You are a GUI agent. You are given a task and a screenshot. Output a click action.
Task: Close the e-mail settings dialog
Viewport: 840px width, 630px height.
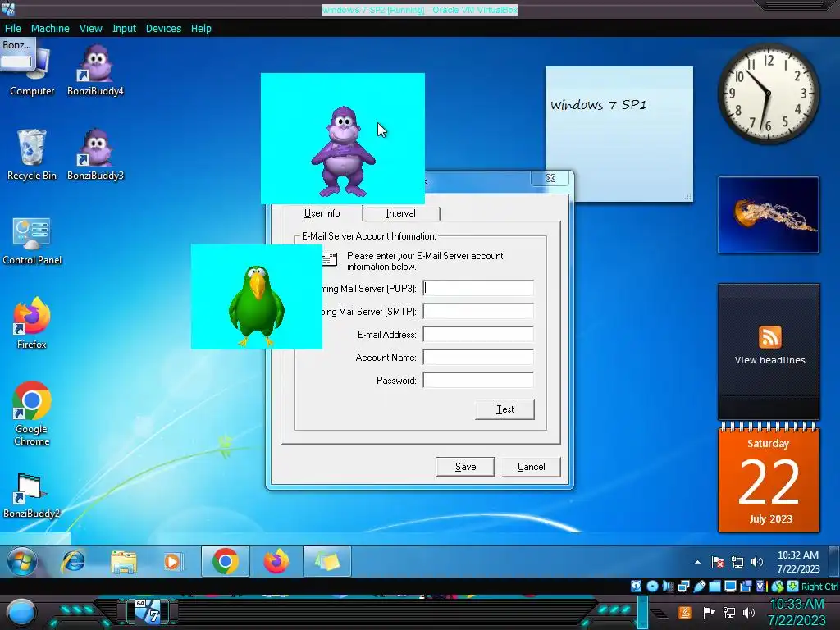(550, 178)
